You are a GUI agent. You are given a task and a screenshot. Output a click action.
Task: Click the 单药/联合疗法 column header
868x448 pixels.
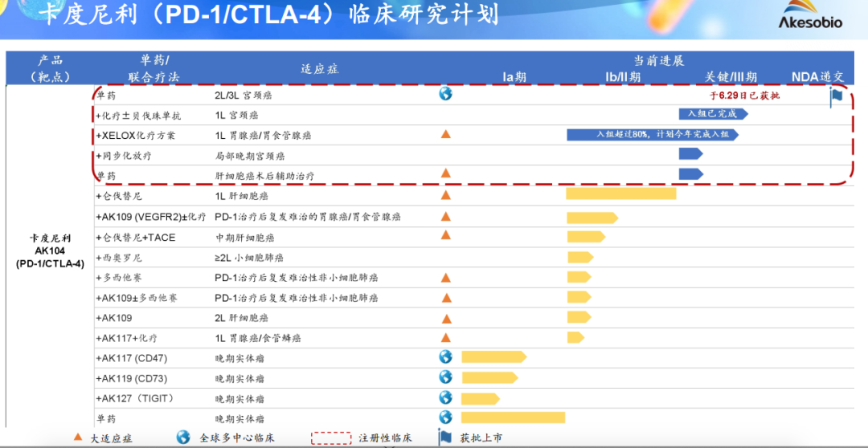154,69
